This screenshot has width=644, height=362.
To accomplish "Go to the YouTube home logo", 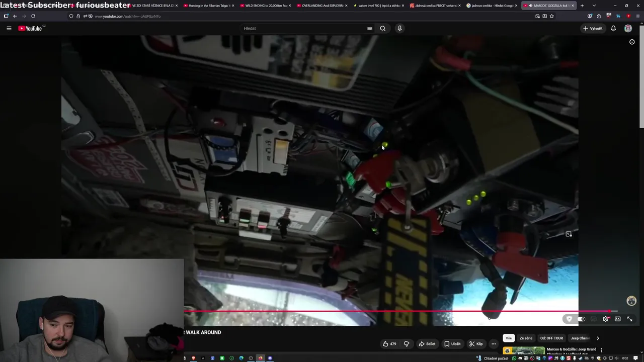I will (x=31, y=28).
